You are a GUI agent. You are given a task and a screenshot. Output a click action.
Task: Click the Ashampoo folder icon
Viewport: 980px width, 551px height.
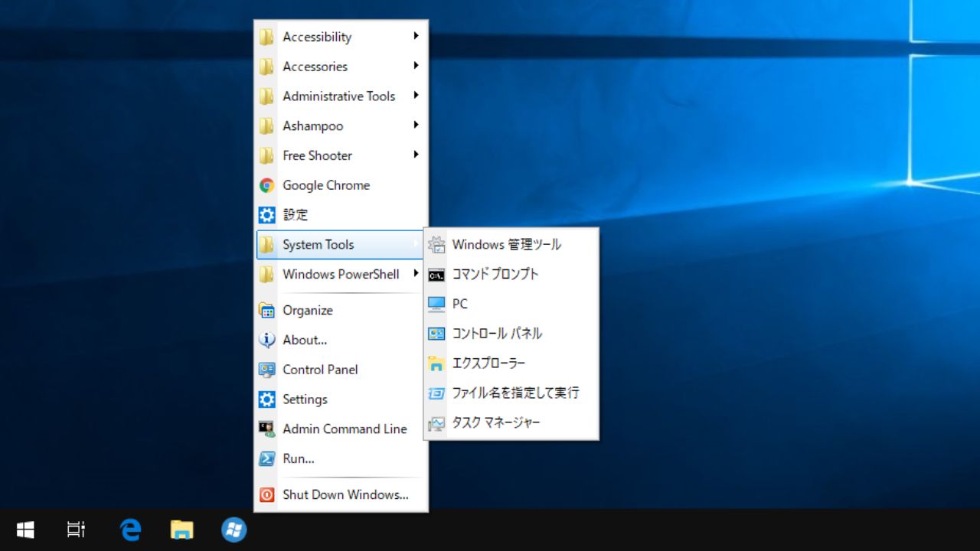pyautogui.click(x=266, y=126)
